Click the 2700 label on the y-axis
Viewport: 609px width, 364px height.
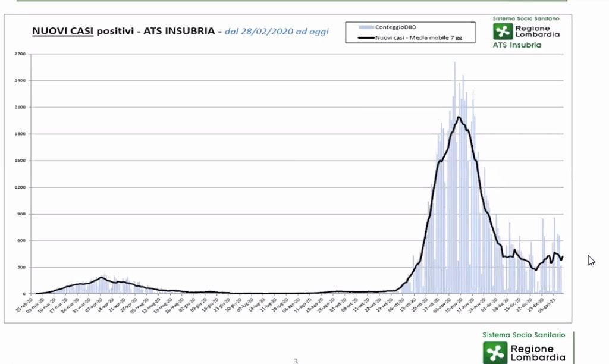click(x=20, y=54)
